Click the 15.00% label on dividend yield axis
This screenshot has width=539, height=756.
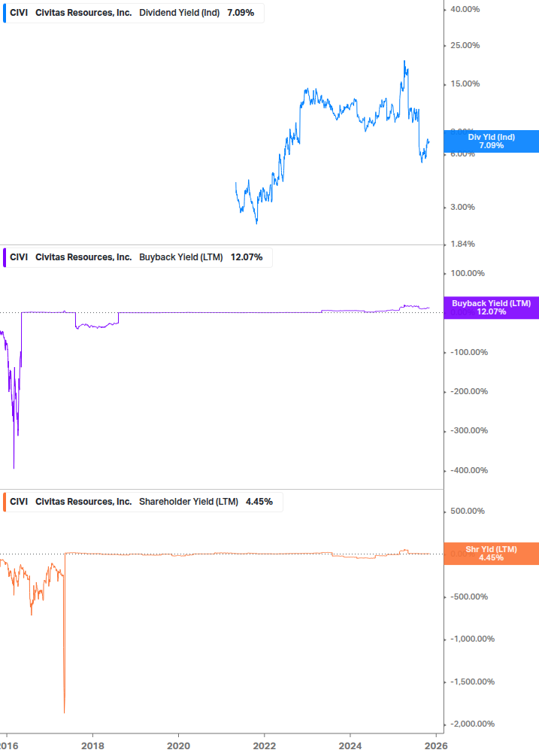tap(465, 84)
